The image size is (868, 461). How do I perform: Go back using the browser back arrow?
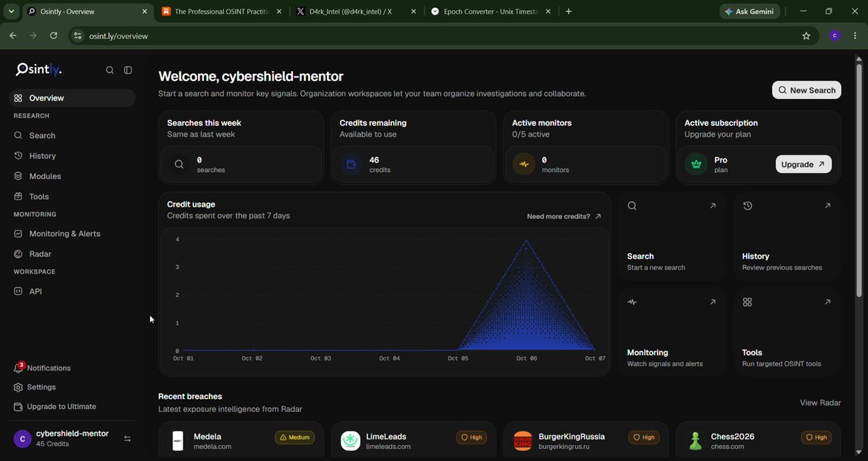click(13, 35)
